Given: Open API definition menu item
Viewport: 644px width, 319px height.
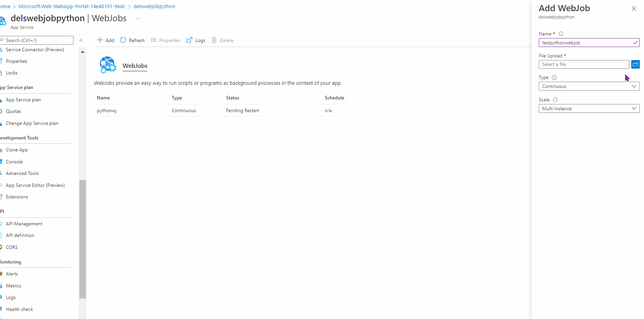Looking at the screenshot, I should [x=20, y=235].
